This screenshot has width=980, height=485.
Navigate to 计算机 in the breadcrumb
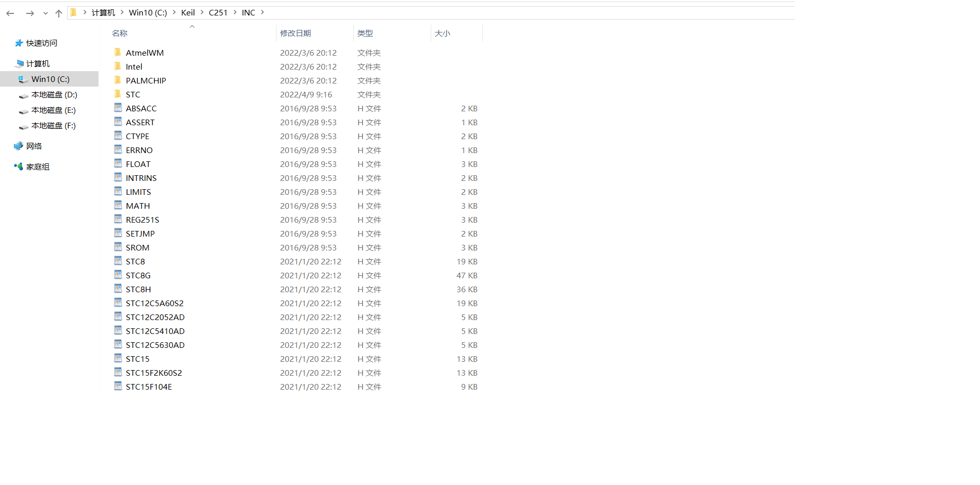[103, 12]
